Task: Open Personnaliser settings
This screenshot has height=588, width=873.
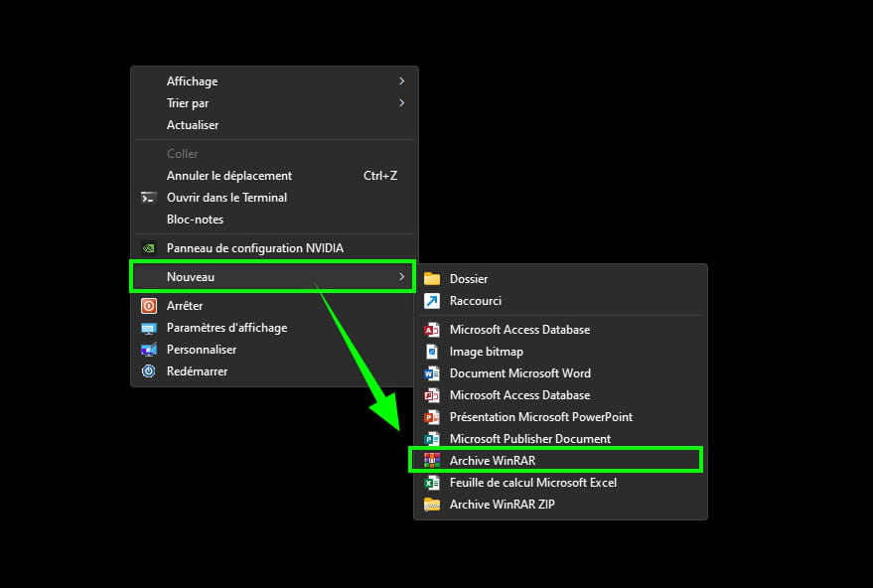Action: point(274,350)
